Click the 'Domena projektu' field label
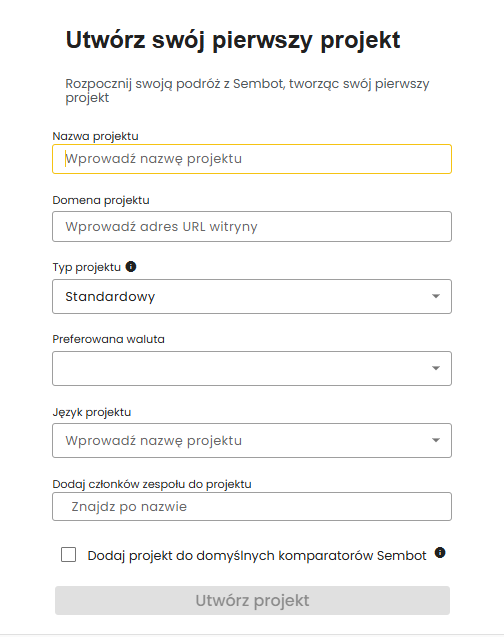The width and height of the screenshot is (504, 637). [101, 200]
